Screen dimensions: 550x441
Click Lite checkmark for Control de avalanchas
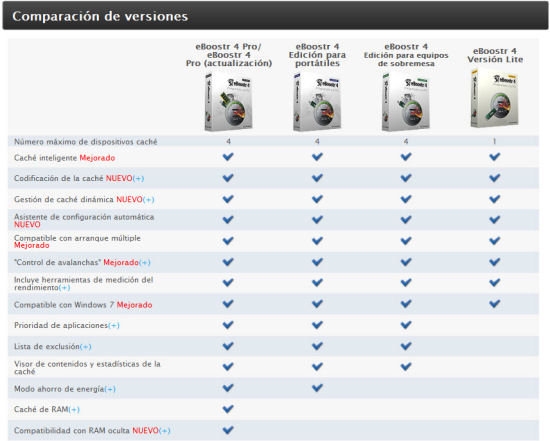pyautogui.click(x=495, y=262)
